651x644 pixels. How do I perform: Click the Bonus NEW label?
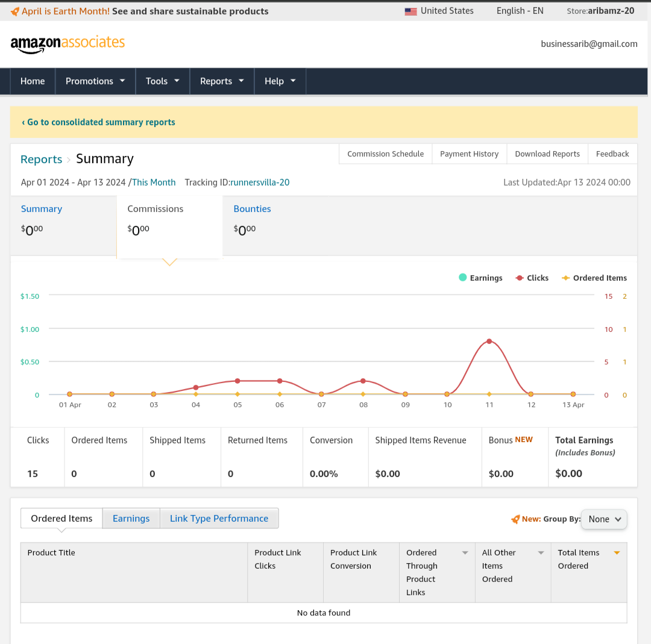click(x=511, y=440)
